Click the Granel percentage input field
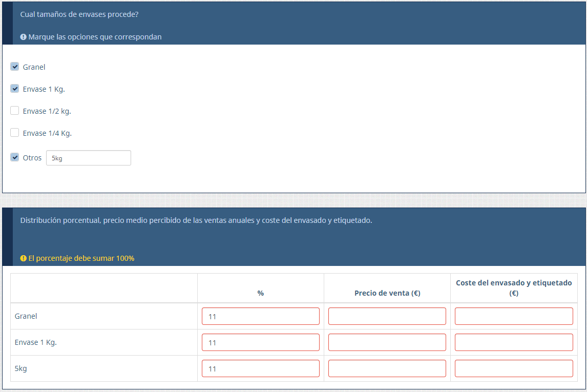Viewport: 587px width, 392px height. [260, 316]
